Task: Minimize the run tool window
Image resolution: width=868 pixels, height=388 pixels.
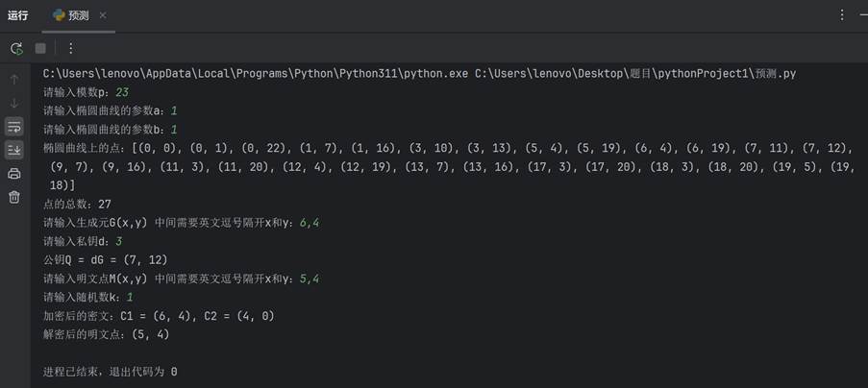Action: click(x=863, y=15)
